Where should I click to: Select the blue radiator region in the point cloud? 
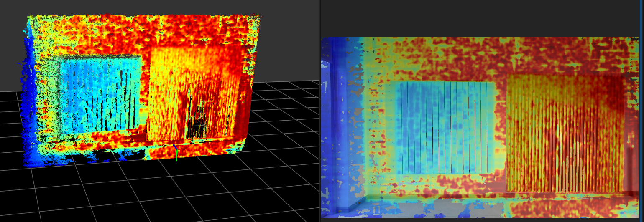[98, 94]
